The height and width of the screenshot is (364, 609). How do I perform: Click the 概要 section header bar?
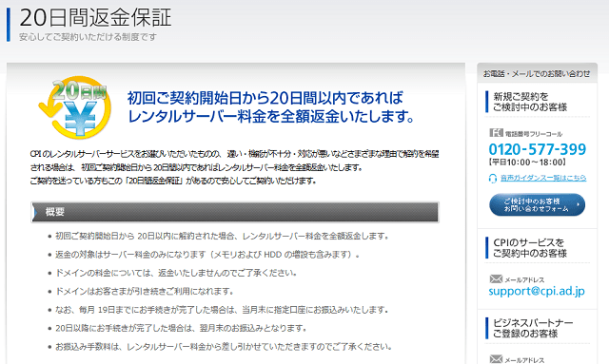point(235,212)
